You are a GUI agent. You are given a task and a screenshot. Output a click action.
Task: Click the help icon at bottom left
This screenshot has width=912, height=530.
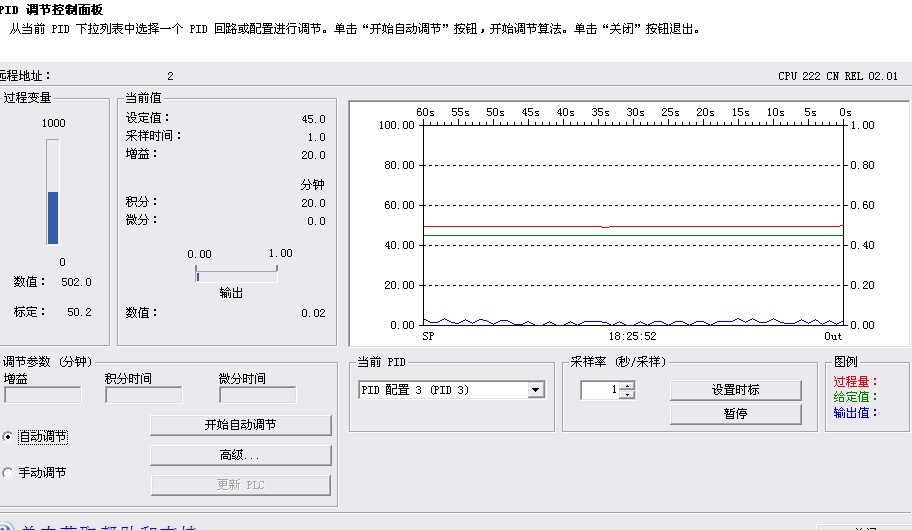5,525
